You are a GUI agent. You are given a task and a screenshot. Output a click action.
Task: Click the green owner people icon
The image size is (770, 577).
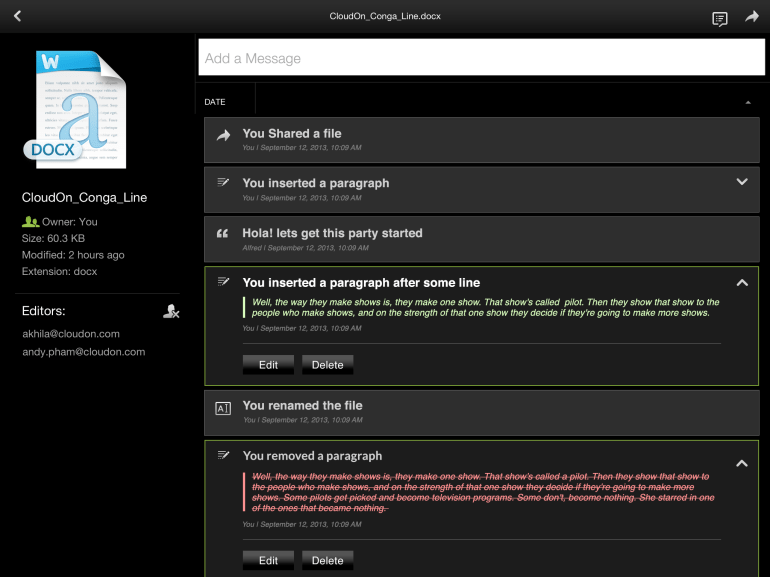coord(30,221)
